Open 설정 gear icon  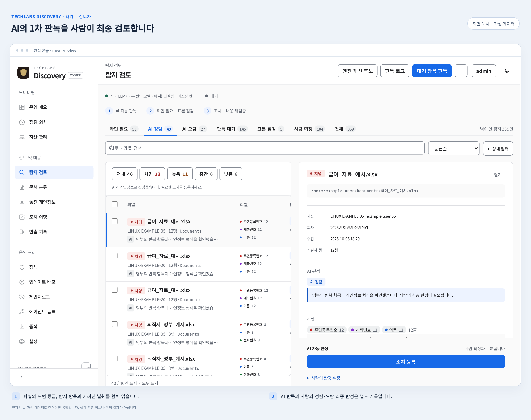coord(22,341)
